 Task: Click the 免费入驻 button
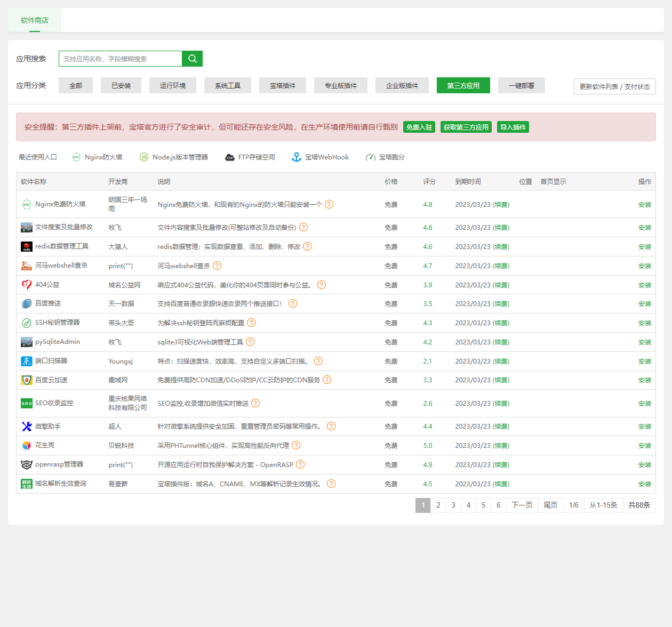(x=419, y=127)
